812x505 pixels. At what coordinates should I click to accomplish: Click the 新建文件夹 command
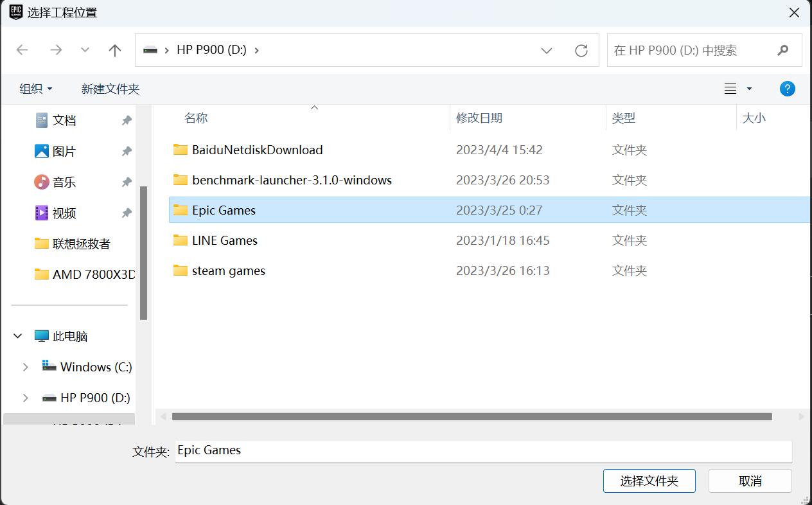[x=110, y=88]
